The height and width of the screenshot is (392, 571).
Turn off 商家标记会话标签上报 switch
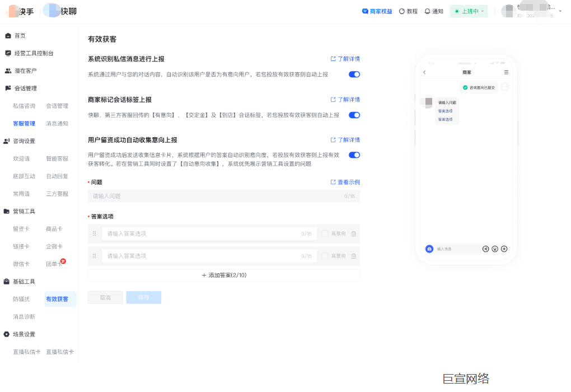[x=354, y=114]
